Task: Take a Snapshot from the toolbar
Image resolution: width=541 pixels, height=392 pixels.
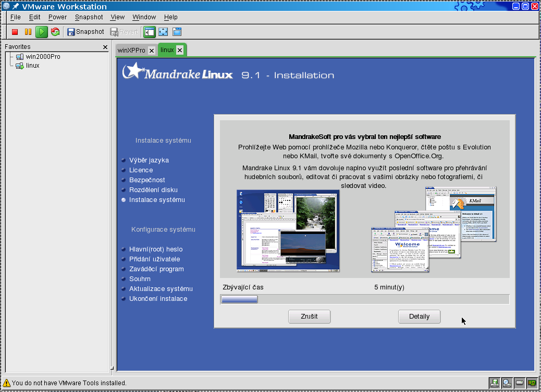Action: pos(85,32)
